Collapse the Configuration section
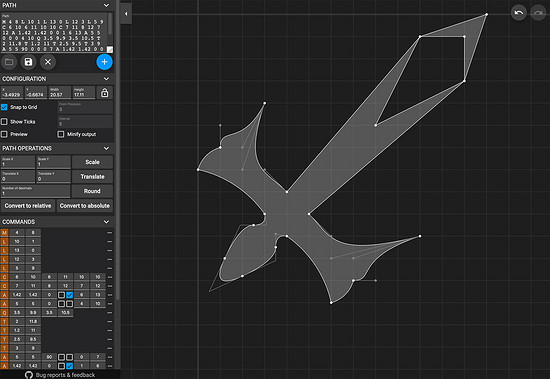550x379 pixels. tap(106, 79)
